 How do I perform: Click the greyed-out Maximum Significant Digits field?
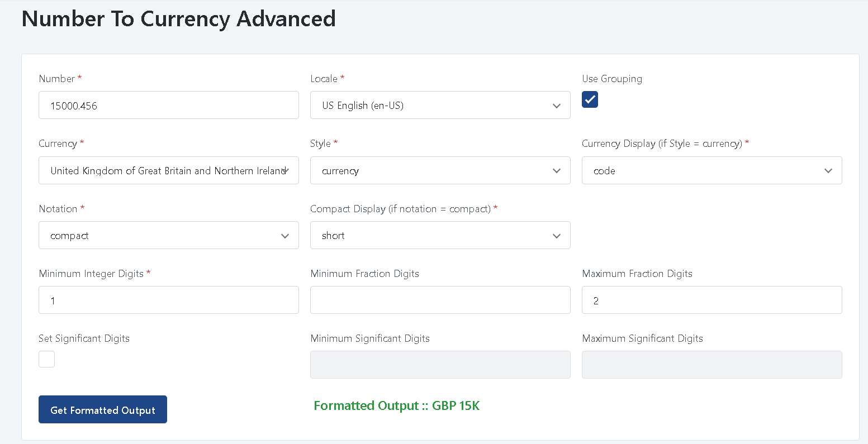[711, 365]
